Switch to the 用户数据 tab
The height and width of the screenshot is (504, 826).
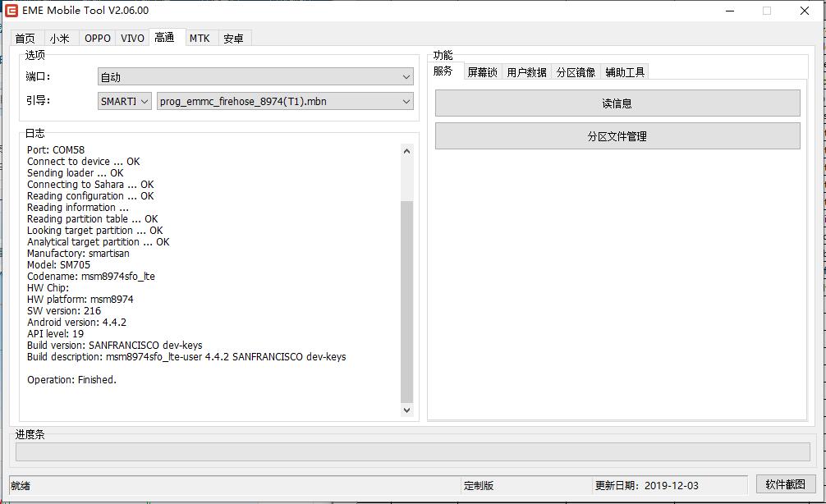(526, 72)
